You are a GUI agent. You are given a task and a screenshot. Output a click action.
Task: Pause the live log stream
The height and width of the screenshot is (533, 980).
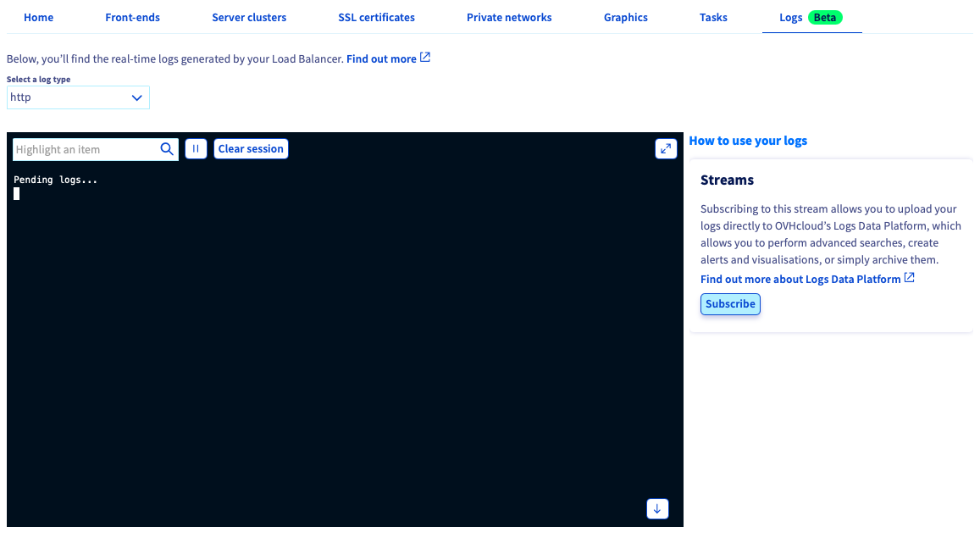click(x=196, y=149)
